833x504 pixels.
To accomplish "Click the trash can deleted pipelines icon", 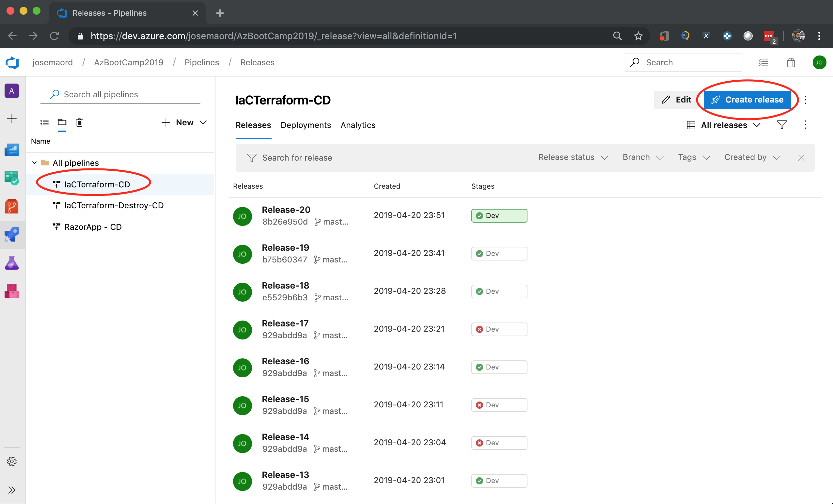I will tap(79, 122).
